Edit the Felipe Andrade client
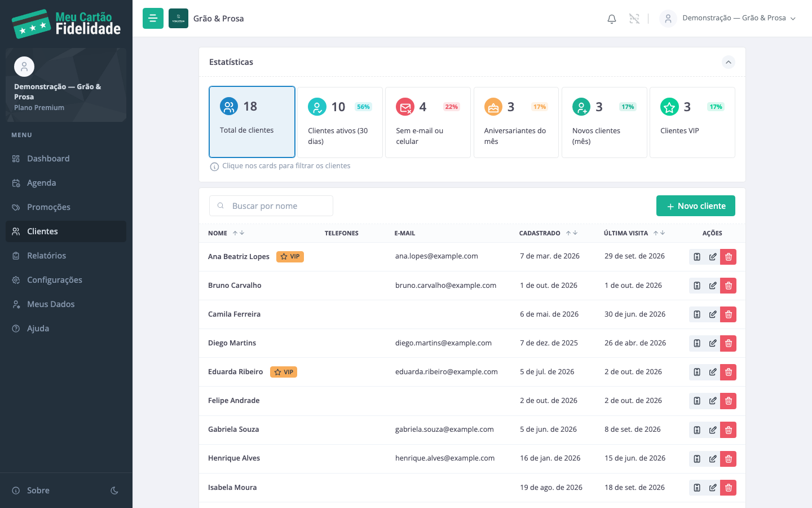The image size is (812, 508). (x=713, y=401)
